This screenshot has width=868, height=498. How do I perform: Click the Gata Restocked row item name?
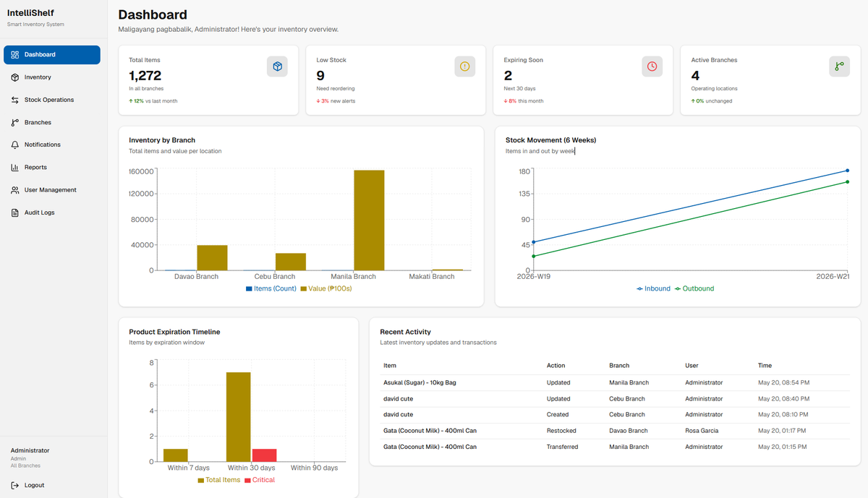coord(430,431)
